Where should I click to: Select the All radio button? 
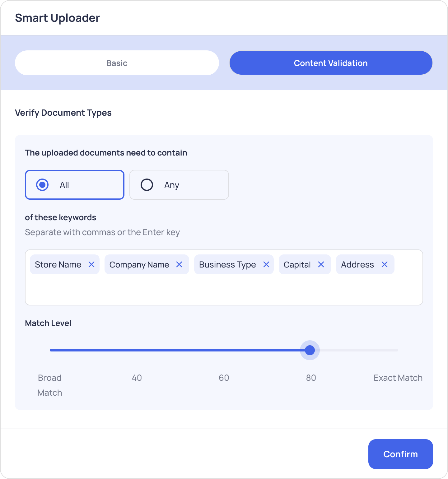click(x=43, y=185)
